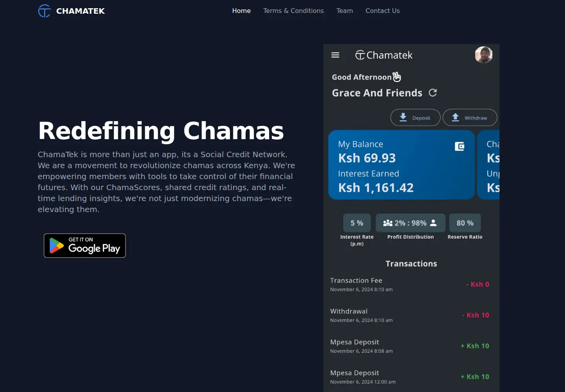Navigate to the Team page
The width and height of the screenshot is (565, 392).
[344, 11]
